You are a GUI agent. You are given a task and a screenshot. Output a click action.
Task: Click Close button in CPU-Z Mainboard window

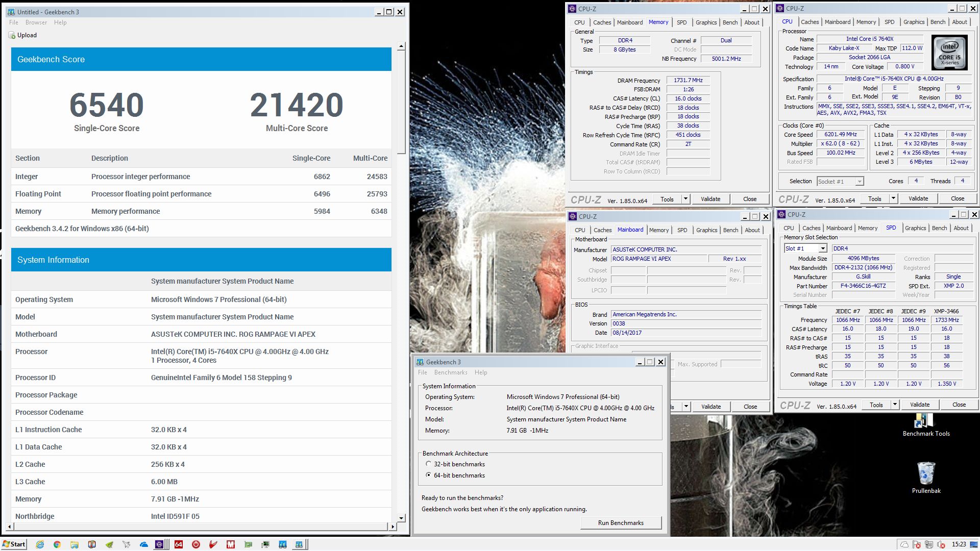point(750,407)
